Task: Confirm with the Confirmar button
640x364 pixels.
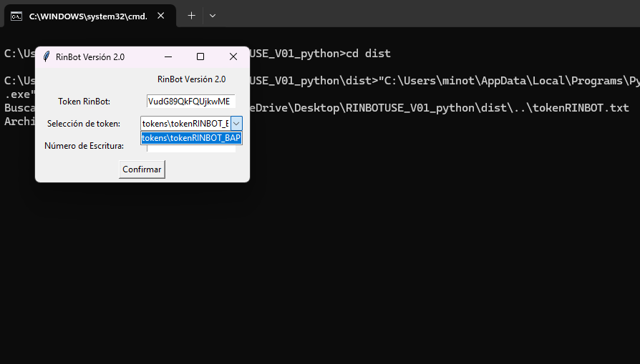Action: coord(142,169)
